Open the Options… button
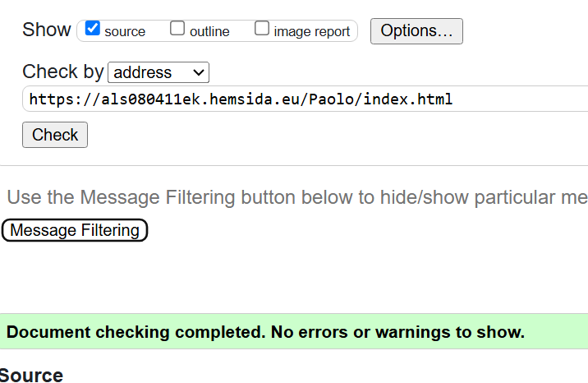Viewport: 588px width, 383px height. click(416, 31)
